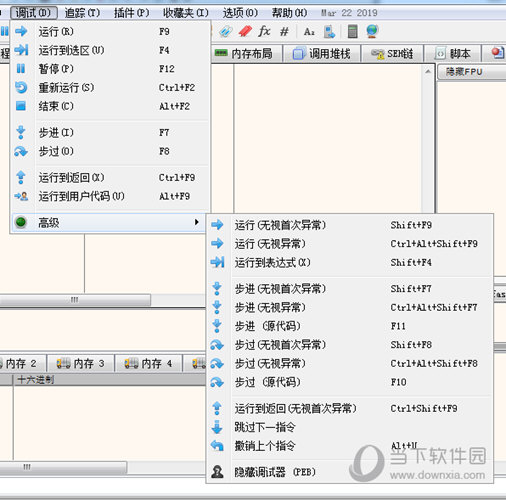Click step-over icon for 步过(无视首次异常)
506x500 pixels.
coord(217,345)
